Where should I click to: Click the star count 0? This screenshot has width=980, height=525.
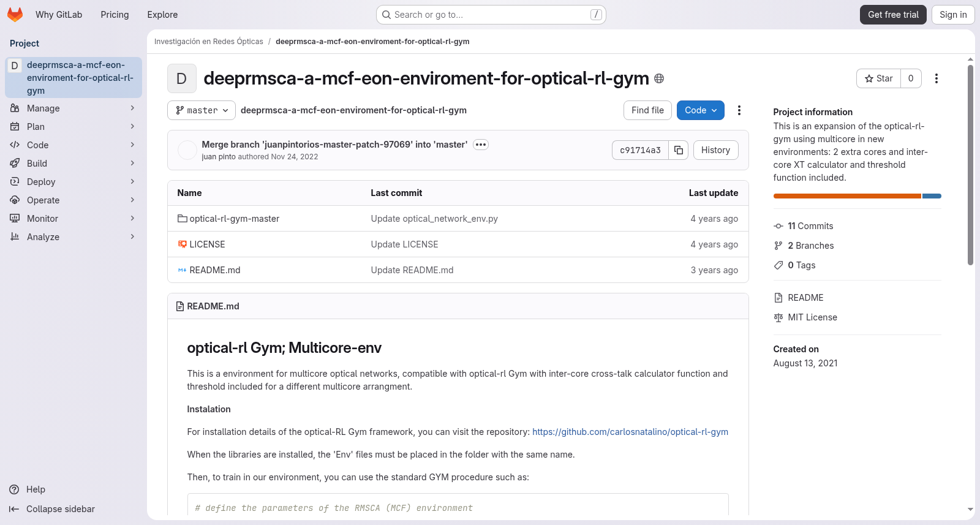tap(911, 78)
